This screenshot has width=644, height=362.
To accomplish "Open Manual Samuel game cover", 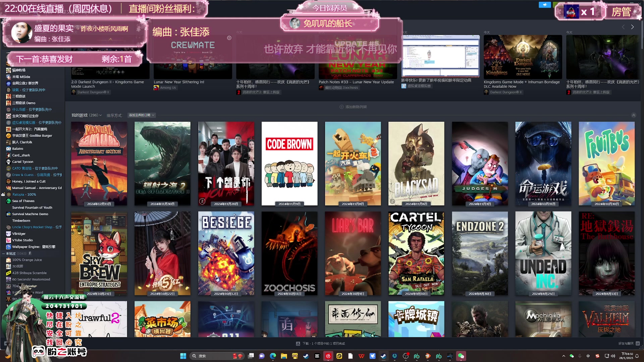I will coord(99,164).
